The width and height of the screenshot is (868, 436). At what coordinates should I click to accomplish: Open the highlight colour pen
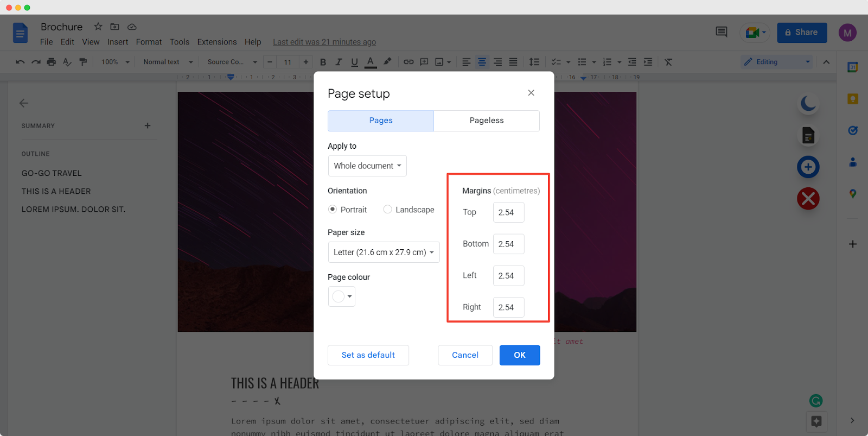pyautogui.click(x=387, y=62)
